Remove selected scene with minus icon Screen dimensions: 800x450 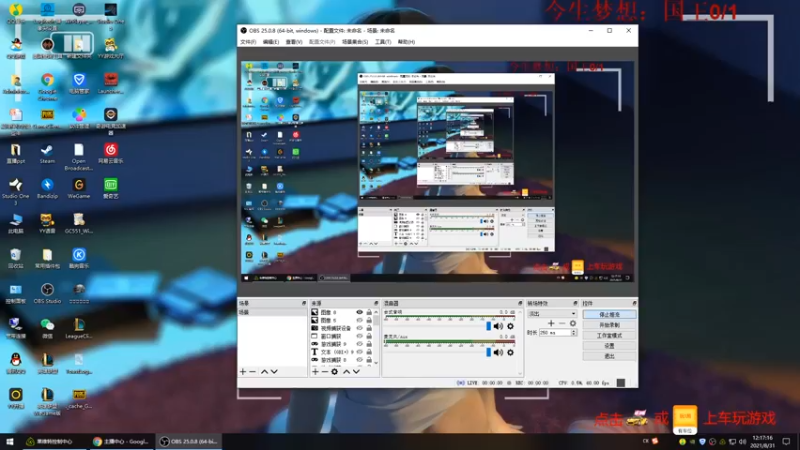(x=253, y=371)
